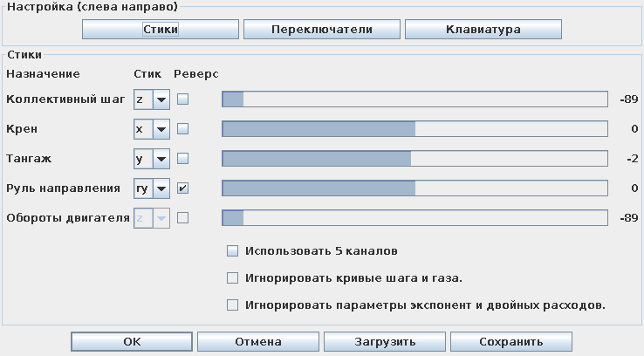The height and width of the screenshot is (356, 644).
Task: Click the Руль направления level bar
Action: [414, 188]
